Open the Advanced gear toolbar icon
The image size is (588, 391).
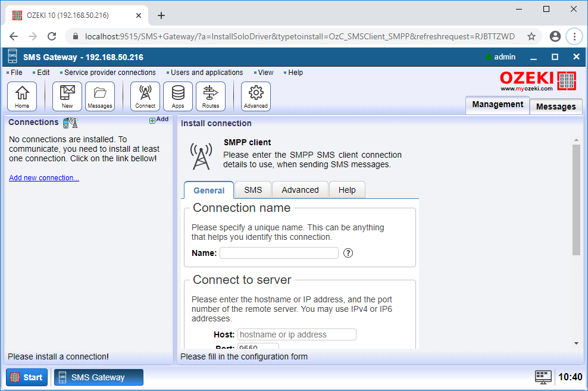(x=256, y=96)
